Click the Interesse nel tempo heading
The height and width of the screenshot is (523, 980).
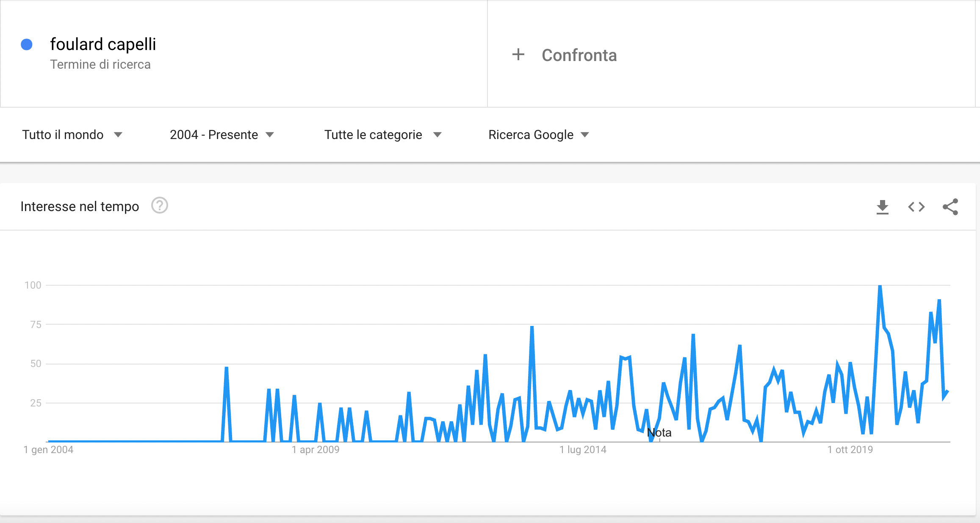coord(80,206)
